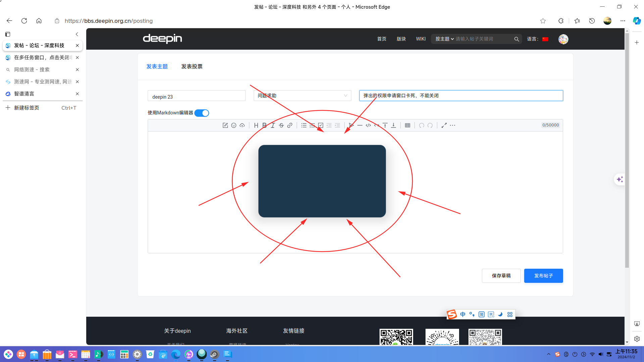The height and width of the screenshot is (362, 644).
Task: Toggle Sogou Chinese/English input mode
Action: 462,314
